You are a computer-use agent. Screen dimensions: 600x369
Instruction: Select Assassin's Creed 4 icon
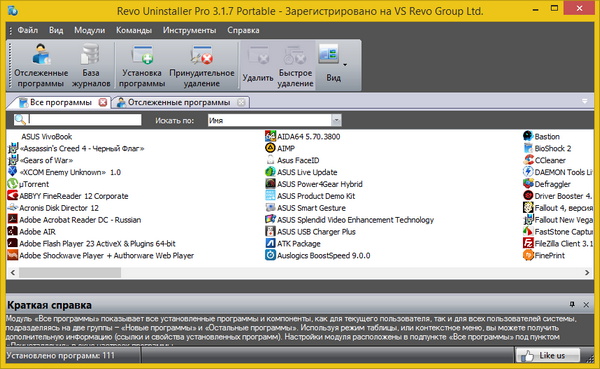(x=13, y=149)
